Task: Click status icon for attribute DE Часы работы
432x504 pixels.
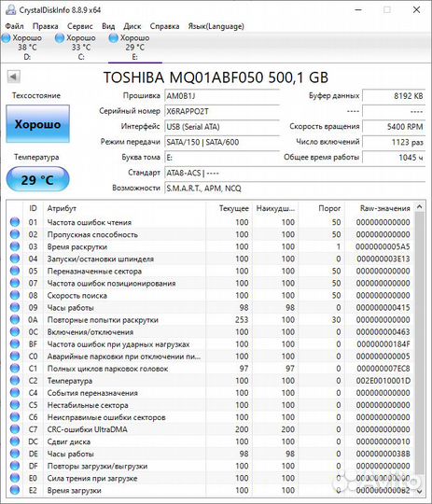Action: click(x=15, y=454)
